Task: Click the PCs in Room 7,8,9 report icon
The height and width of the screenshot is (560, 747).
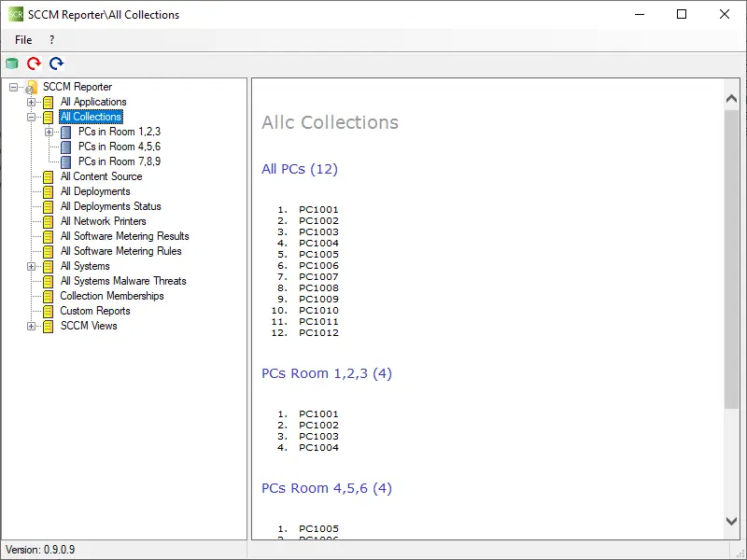Action: (x=66, y=161)
